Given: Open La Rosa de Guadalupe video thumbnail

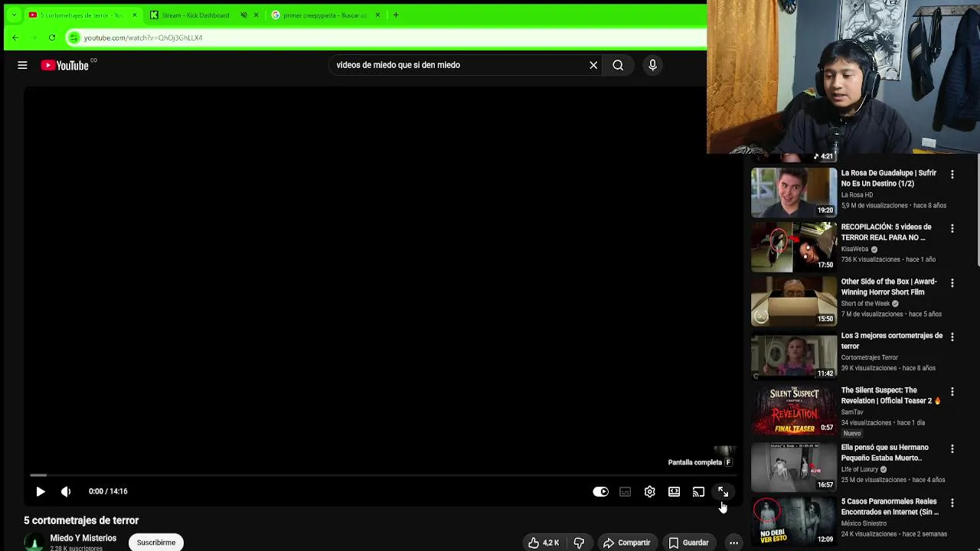Looking at the screenshot, I should tap(794, 193).
